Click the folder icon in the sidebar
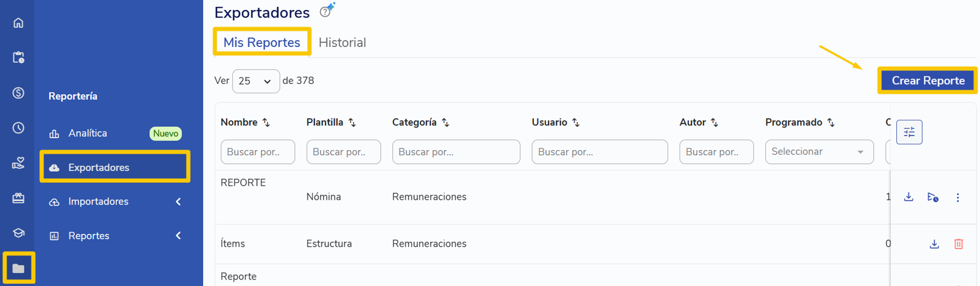 pos(18,268)
